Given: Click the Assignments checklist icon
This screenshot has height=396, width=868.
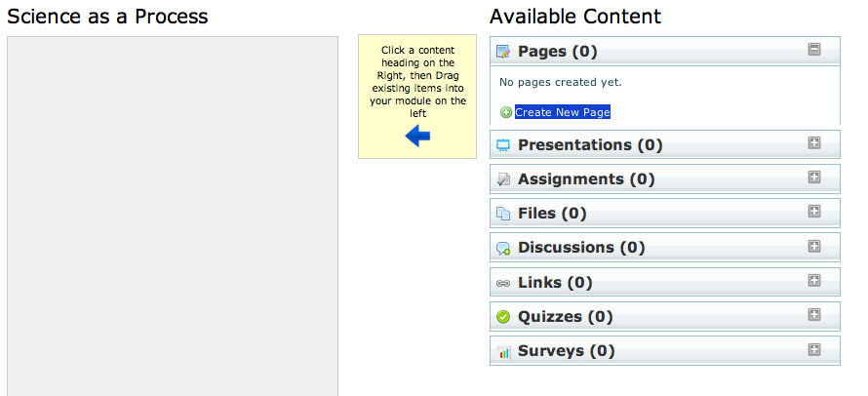Looking at the screenshot, I should pos(503,179).
